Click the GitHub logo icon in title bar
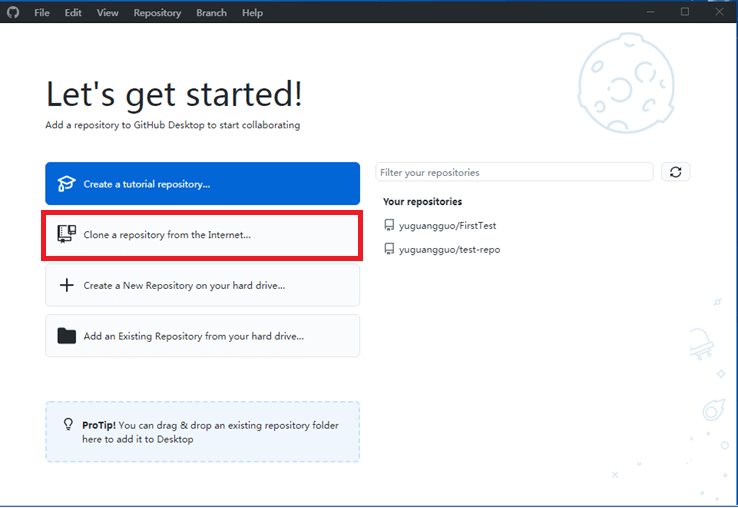 point(13,12)
